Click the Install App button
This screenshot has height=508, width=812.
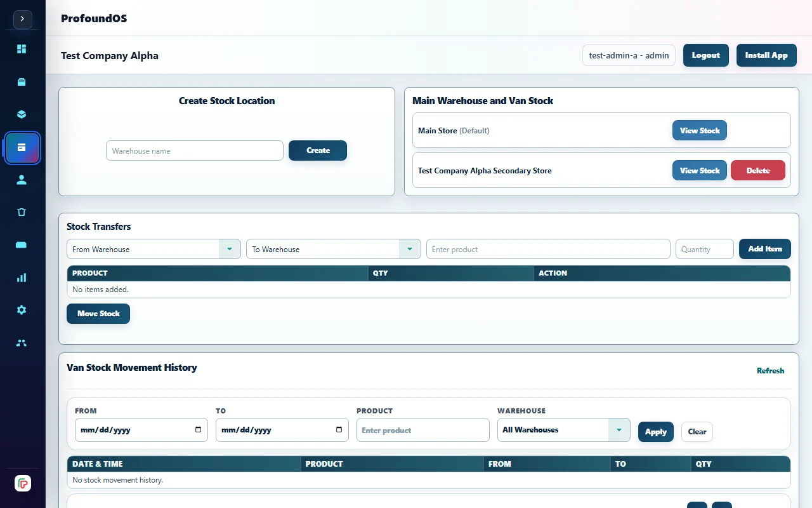(x=766, y=55)
